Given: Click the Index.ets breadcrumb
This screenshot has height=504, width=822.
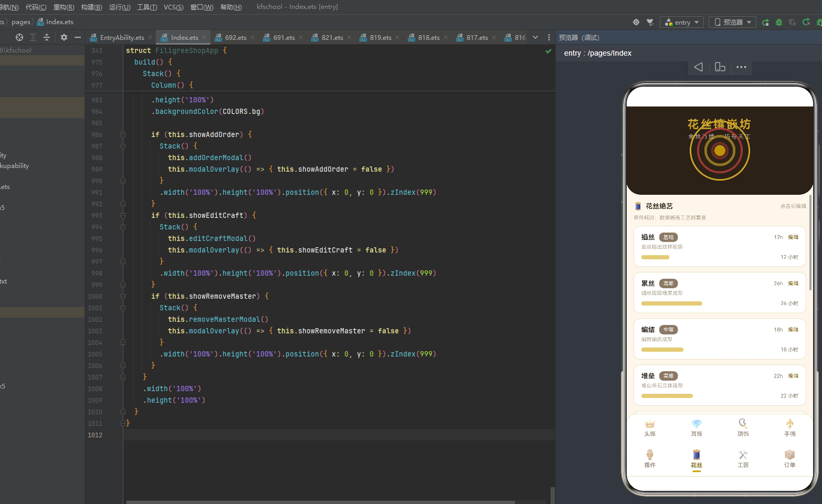Looking at the screenshot, I should [x=55, y=22].
